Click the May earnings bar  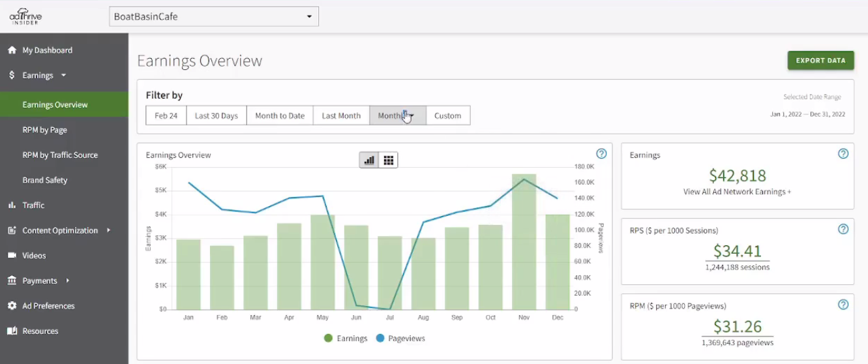tap(323, 262)
